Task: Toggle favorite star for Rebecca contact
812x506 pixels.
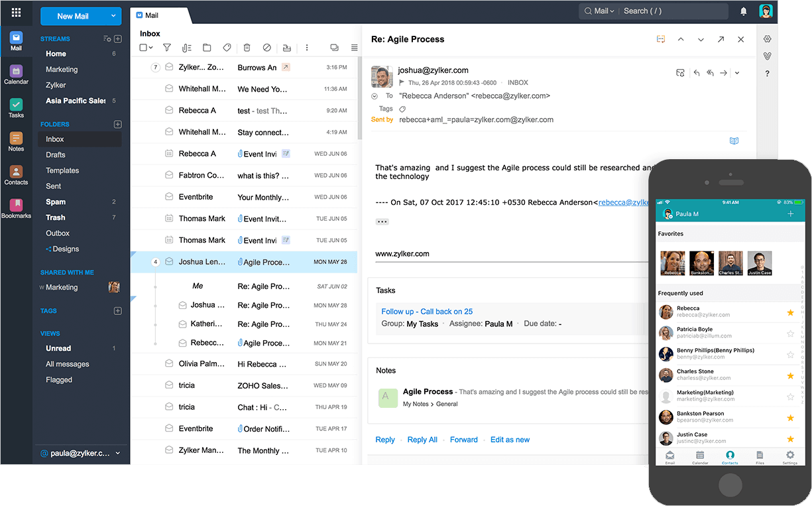Action: click(x=790, y=312)
